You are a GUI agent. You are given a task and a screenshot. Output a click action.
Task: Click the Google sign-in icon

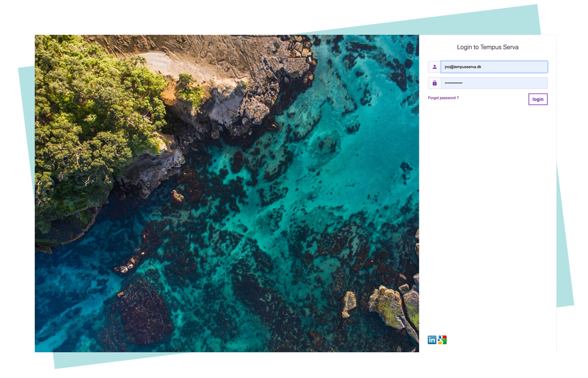click(x=442, y=340)
